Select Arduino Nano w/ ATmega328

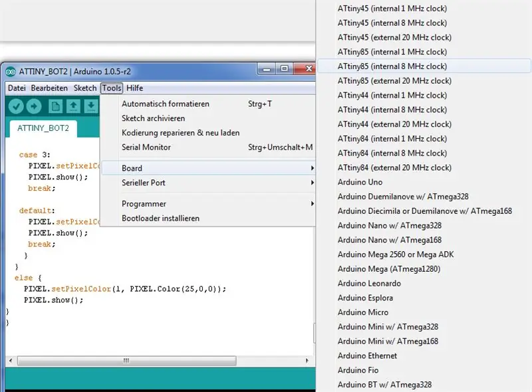424,225
